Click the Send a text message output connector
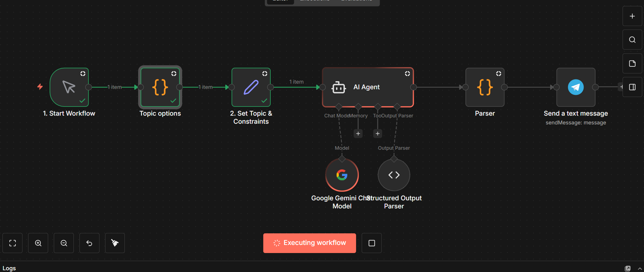The height and width of the screenshot is (272, 644). [595, 87]
